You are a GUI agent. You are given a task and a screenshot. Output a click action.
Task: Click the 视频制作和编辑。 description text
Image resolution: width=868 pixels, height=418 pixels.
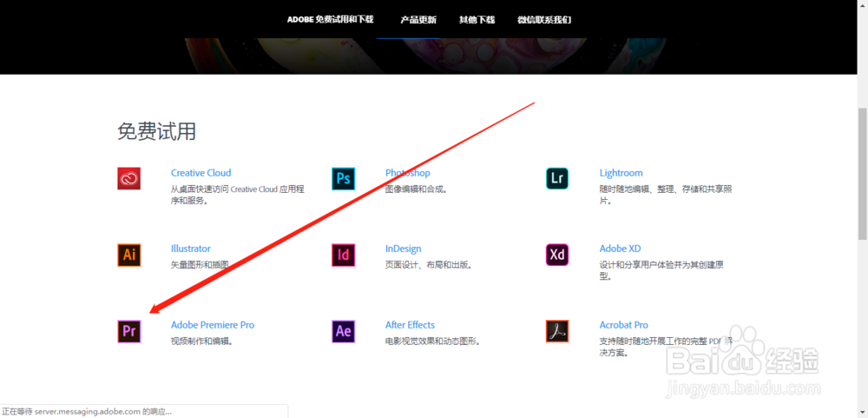202,342
